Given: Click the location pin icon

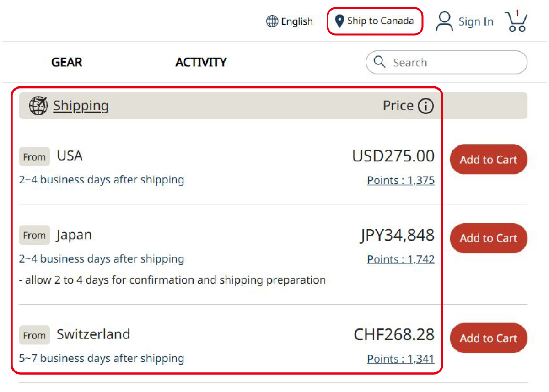Looking at the screenshot, I should pos(339,21).
